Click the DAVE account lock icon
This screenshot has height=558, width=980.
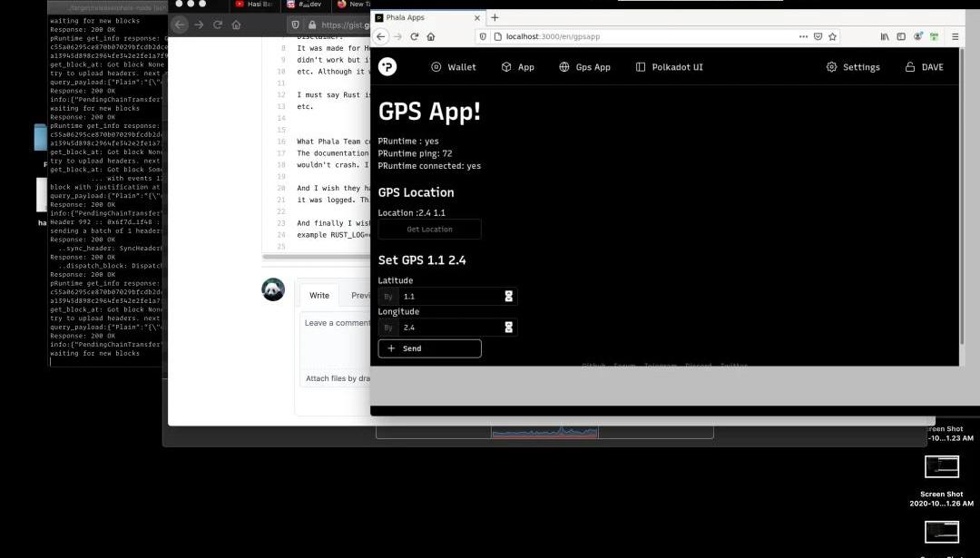pos(910,67)
